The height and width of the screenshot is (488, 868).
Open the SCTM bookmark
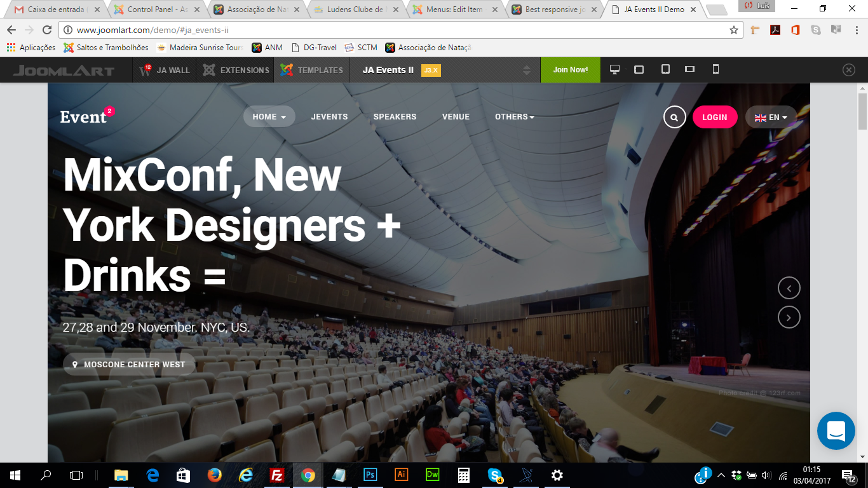[x=361, y=48]
